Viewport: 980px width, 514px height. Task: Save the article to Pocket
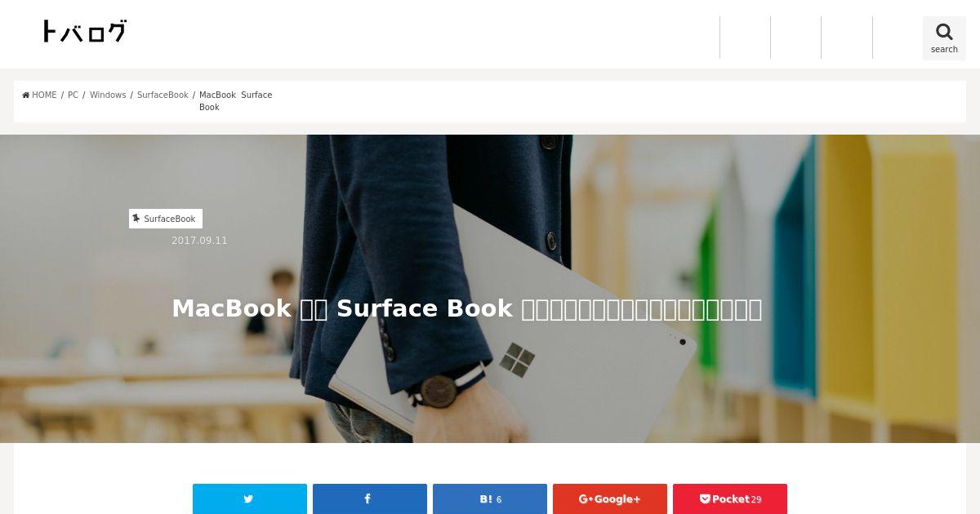(730, 498)
